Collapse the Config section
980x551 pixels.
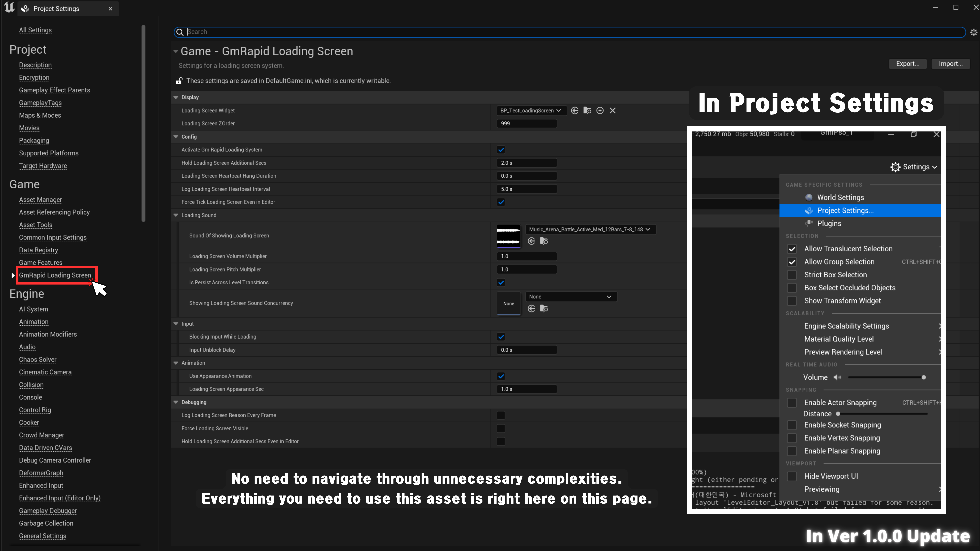point(176,137)
